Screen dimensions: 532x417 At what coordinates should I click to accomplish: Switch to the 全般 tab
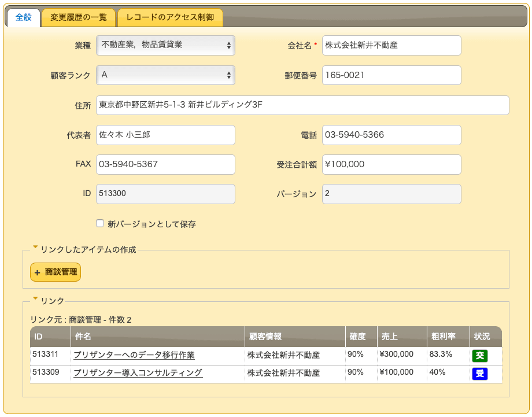23,17
